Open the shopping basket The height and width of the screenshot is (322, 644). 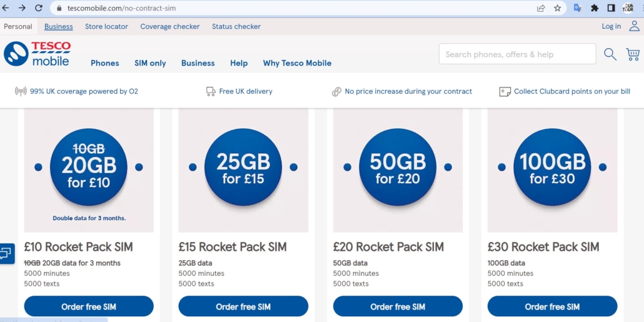click(633, 54)
